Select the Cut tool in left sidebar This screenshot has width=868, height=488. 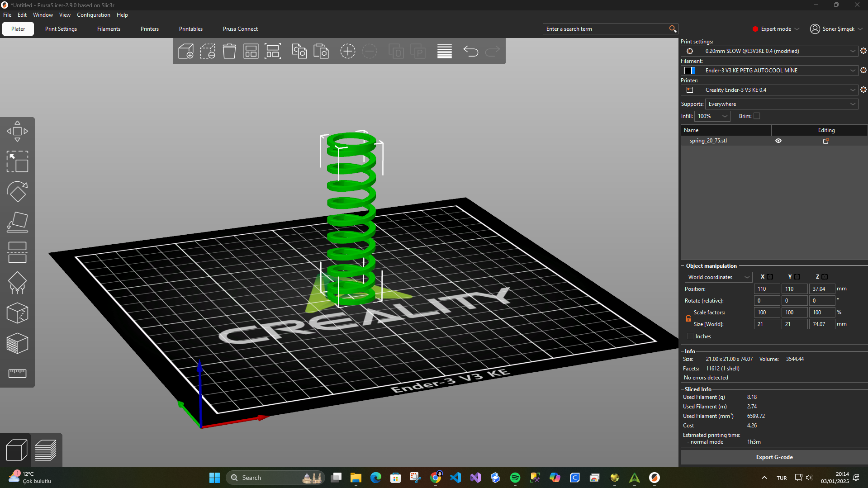coord(17,252)
